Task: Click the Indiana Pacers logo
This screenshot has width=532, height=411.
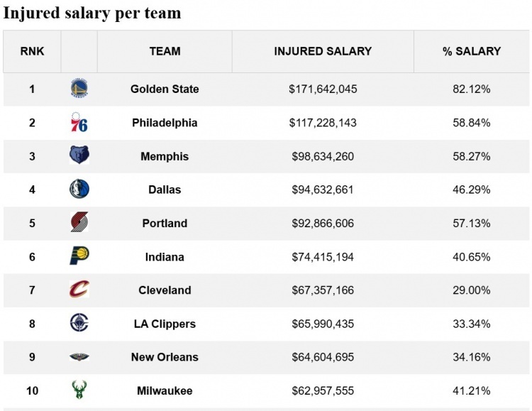Action: 79,256
